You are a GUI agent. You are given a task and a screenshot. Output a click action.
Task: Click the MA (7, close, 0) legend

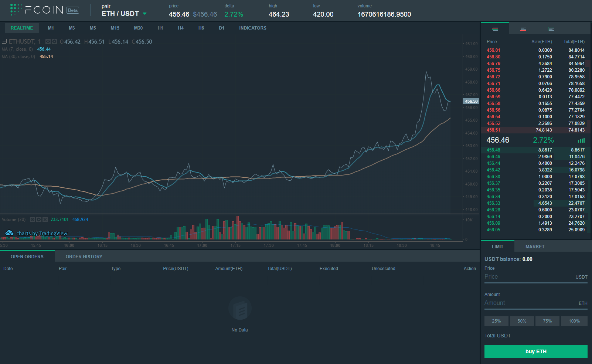17,49
